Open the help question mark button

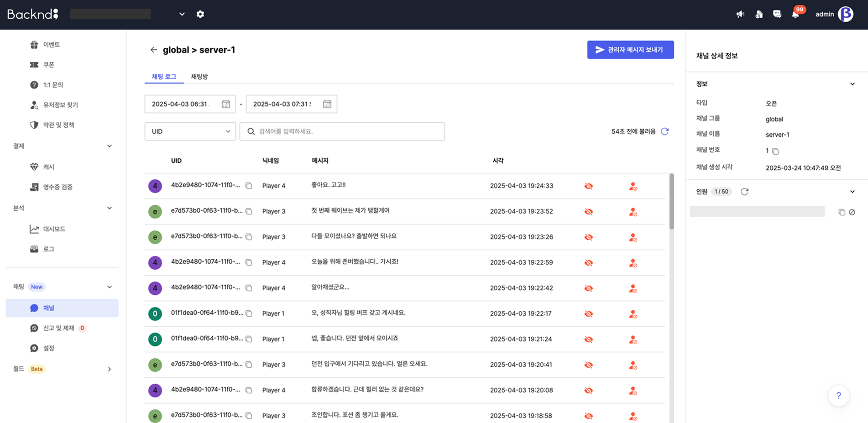point(838,396)
